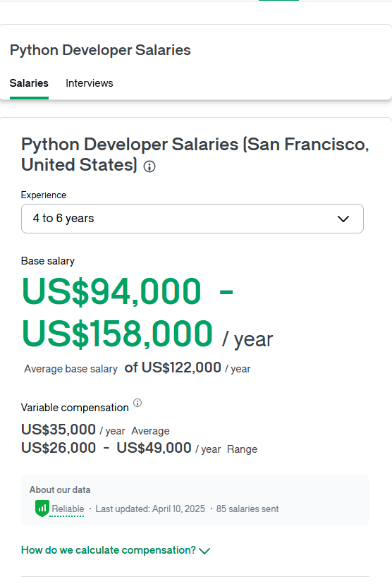392x584 pixels.
Task: Click 'Last updated: April 10, 2025' text
Action: tap(150, 509)
